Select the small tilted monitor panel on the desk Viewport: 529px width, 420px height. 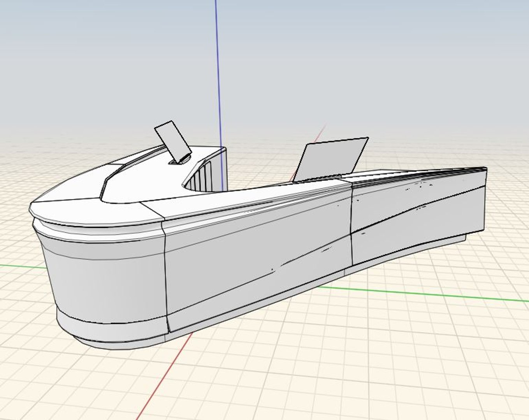[x=172, y=142]
